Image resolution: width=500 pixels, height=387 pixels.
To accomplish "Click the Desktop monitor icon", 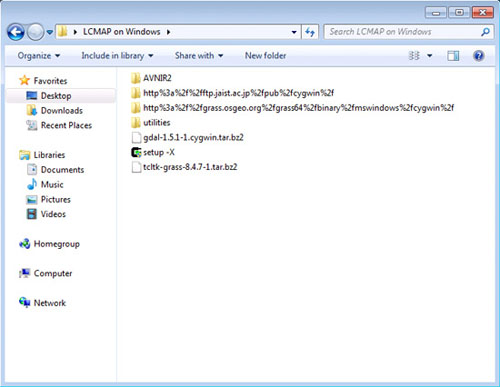I will click(32, 96).
